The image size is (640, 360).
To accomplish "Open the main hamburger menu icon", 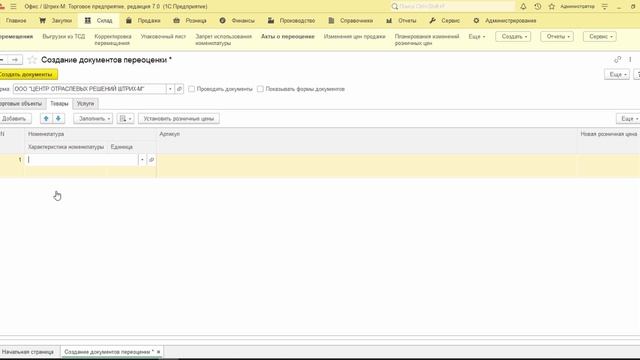I will (13, 7).
